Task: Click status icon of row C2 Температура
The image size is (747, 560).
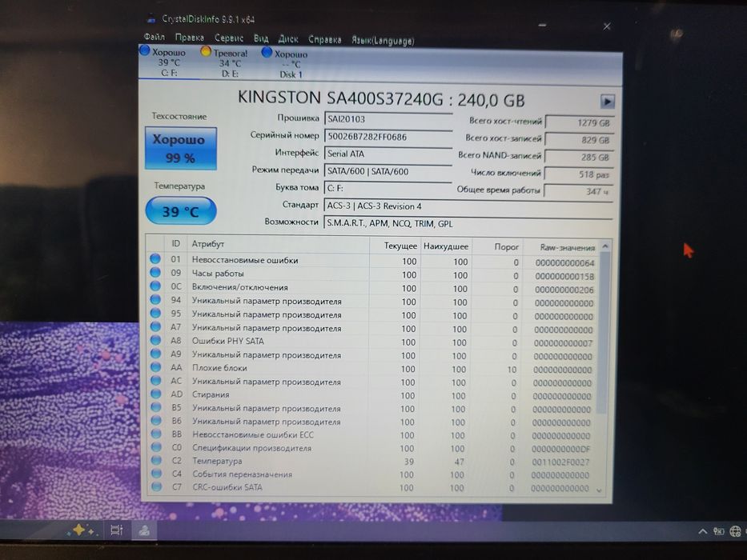Action: pyautogui.click(x=156, y=460)
